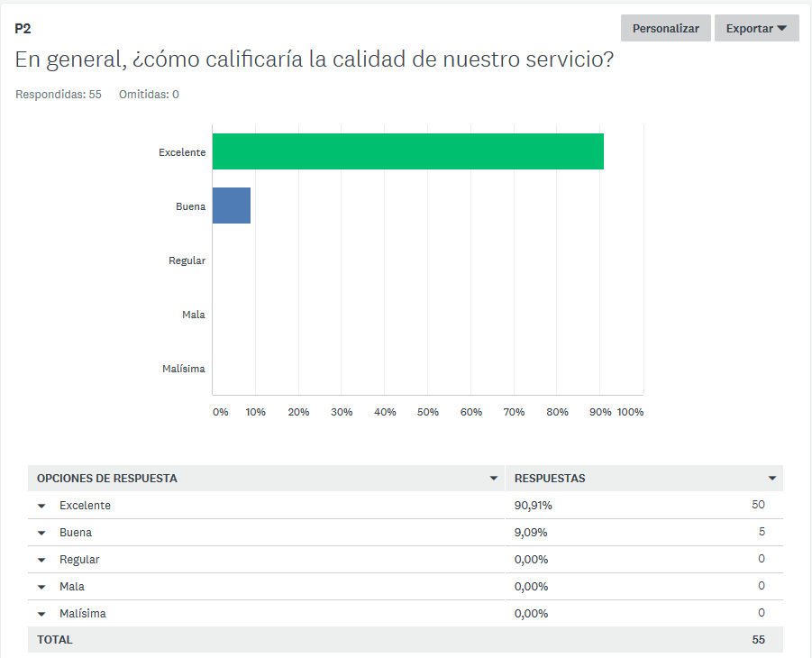
Task: Click the Omitidas: 0 text
Action: [x=149, y=95]
